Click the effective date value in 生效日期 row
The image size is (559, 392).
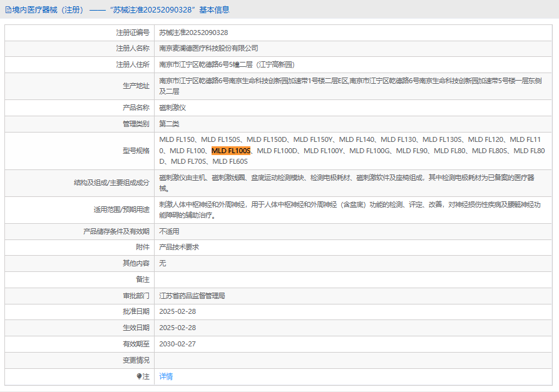(x=178, y=328)
